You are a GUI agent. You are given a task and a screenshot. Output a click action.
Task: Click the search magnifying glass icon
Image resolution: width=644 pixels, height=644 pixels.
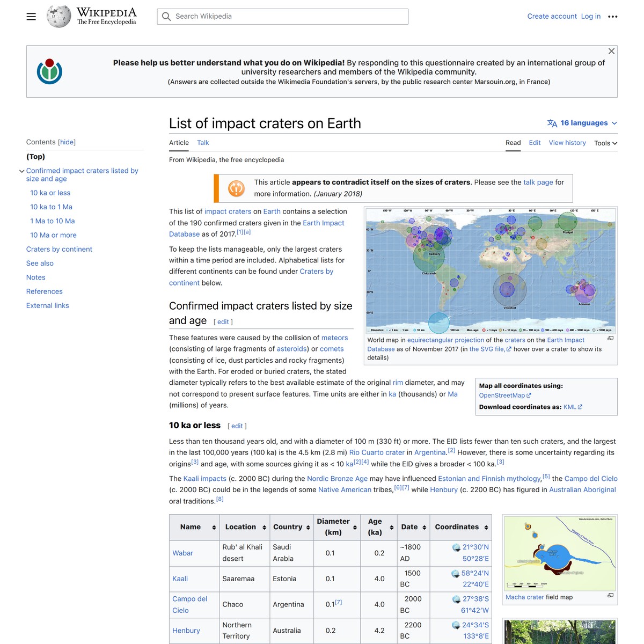[166, 17]
